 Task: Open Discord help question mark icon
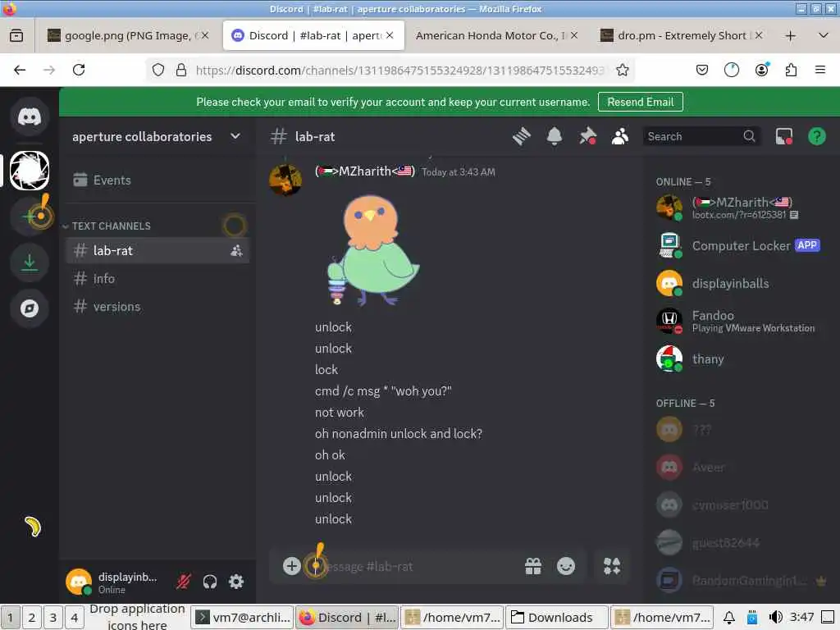[x=817, y=137]
